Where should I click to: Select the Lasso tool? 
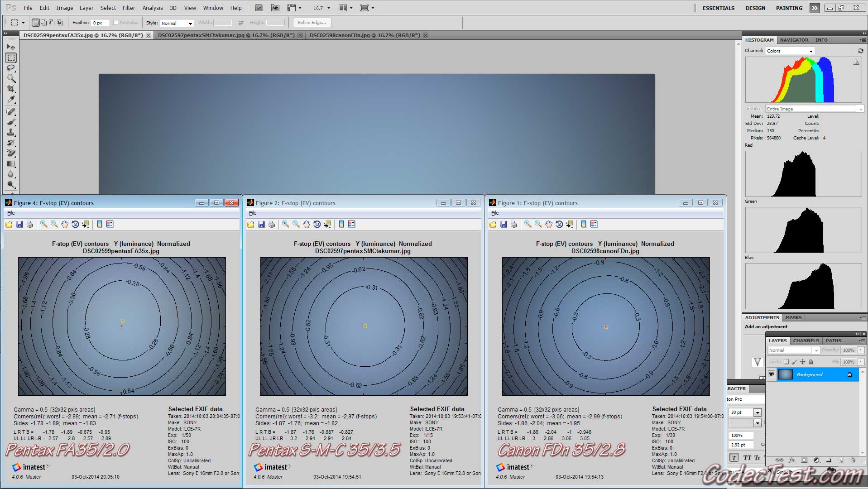[11, 68]
